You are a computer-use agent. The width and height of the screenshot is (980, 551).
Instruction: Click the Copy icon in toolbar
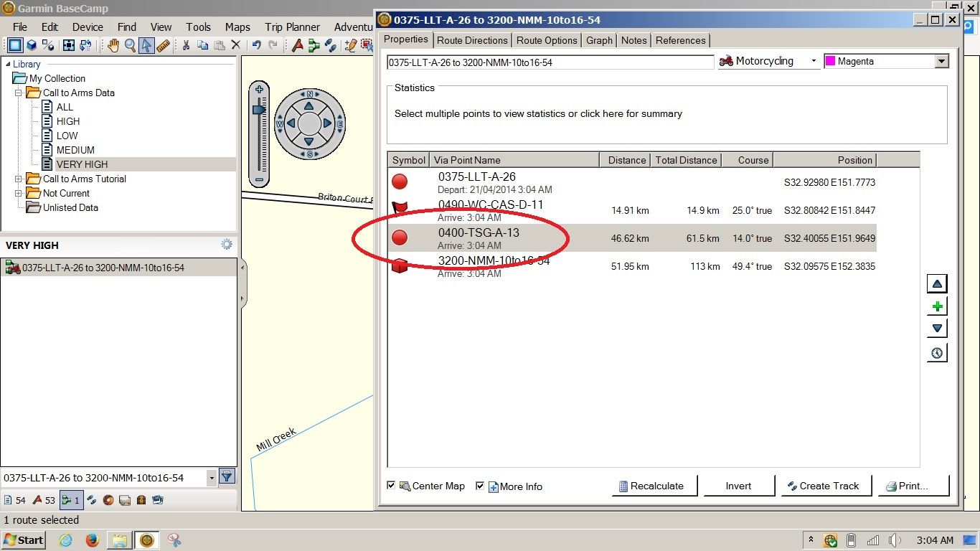202,45
